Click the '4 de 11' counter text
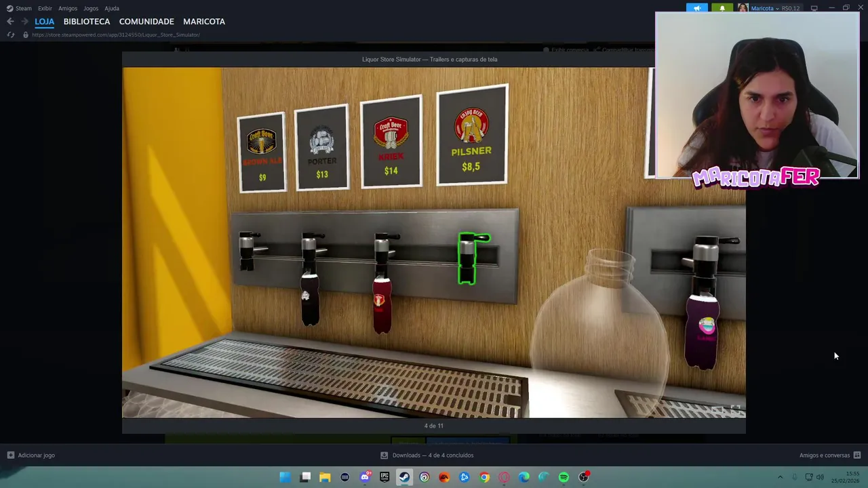This screenshot has width=868, height=488. (434, 426)
